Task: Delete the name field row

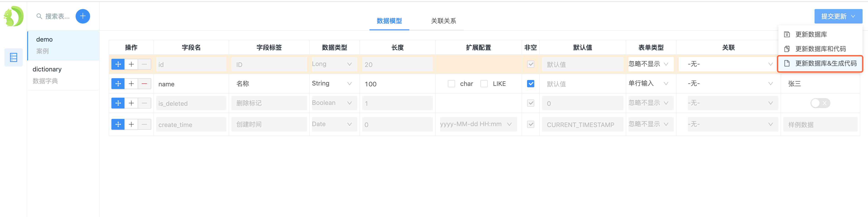Action: (144, 84)
